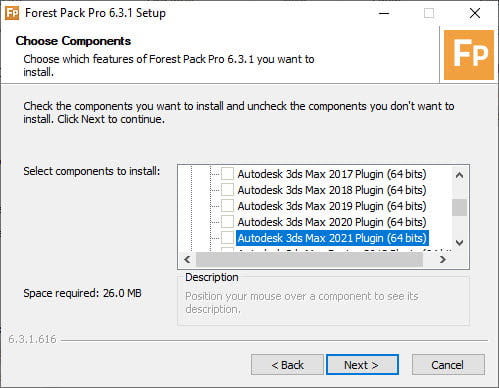
Task: Enable the 3ds Max 2018 Plugin checkbox
Action: click(x=227, y=190)
